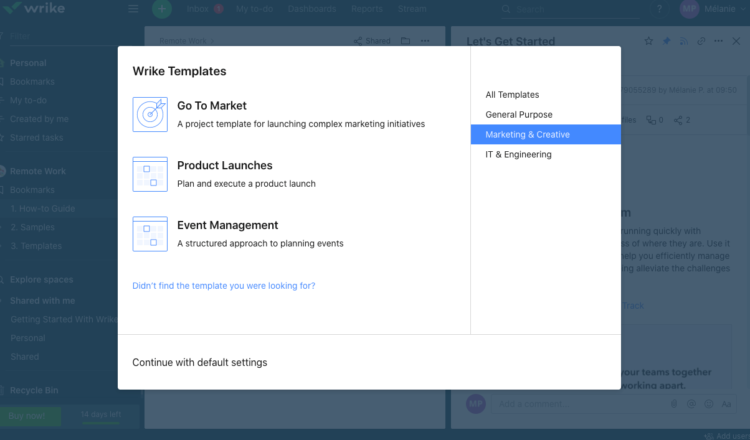Copy task permalink via link icon
Viewport: 750px width, 440px height.
[701, 42]
